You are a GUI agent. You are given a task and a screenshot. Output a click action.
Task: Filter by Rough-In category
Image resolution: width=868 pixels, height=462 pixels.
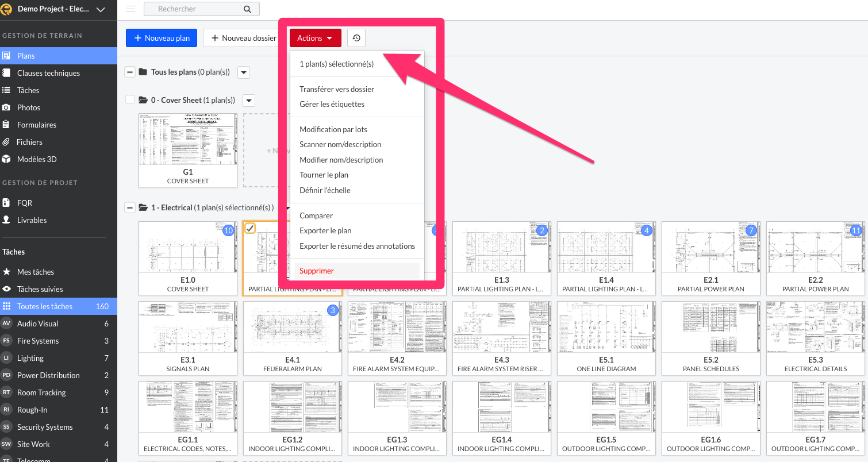[x=59, y=410]
